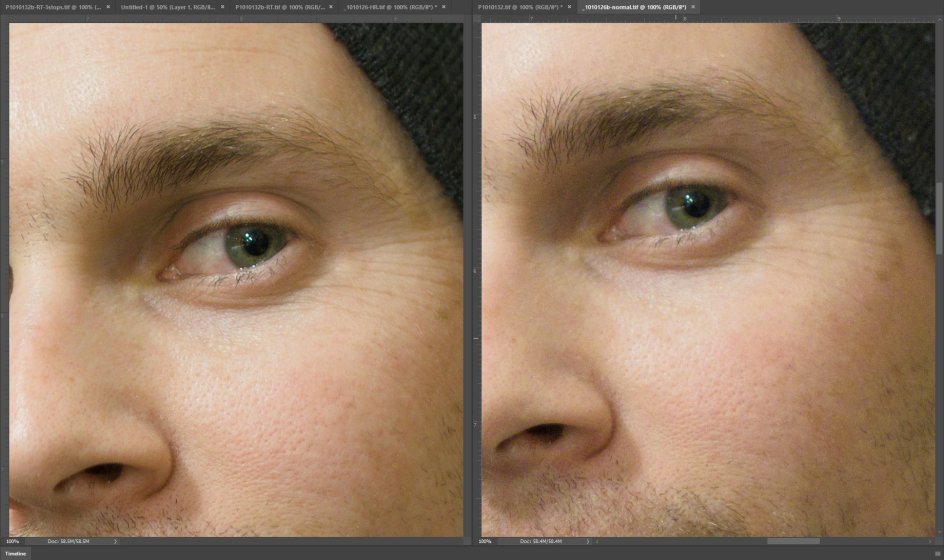Click the right document horizontal scrollbar thumb

click(x=793, y=541)
